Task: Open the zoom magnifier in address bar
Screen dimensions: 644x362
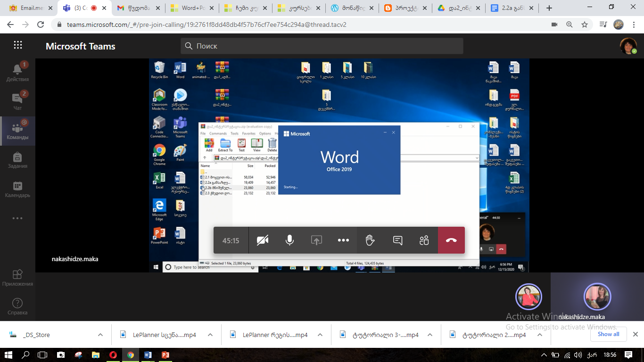Action: click(569, 25)
